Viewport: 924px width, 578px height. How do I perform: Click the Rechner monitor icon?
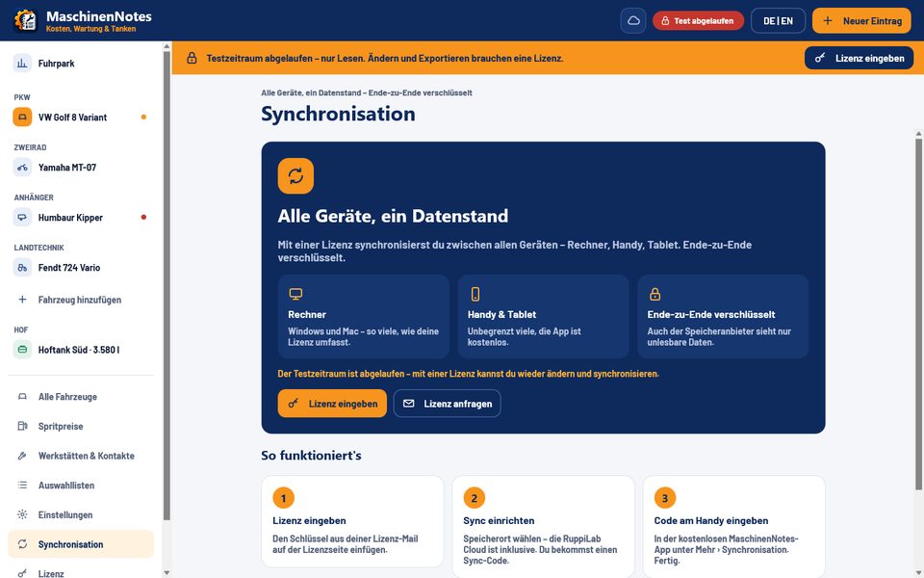[x=295, y=294]
